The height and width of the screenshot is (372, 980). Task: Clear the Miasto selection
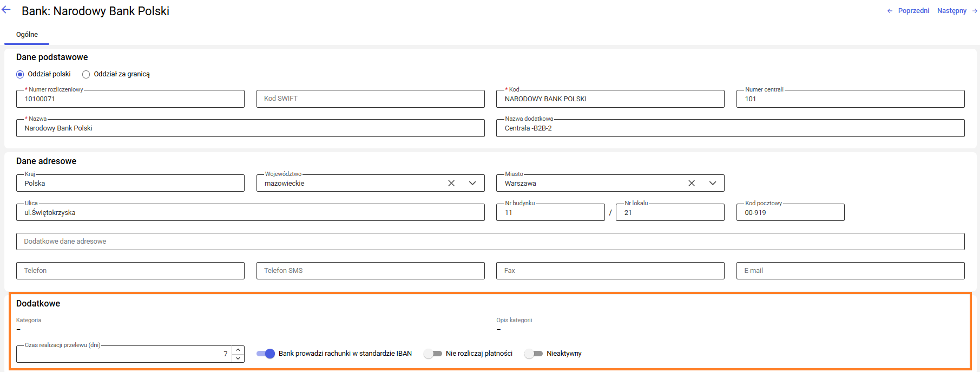[x=692, y=184]
